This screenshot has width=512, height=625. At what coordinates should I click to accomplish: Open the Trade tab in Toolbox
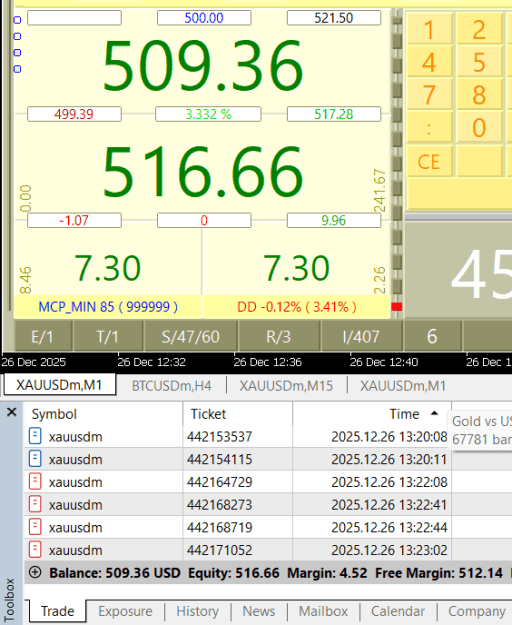[x=58, y=611]
